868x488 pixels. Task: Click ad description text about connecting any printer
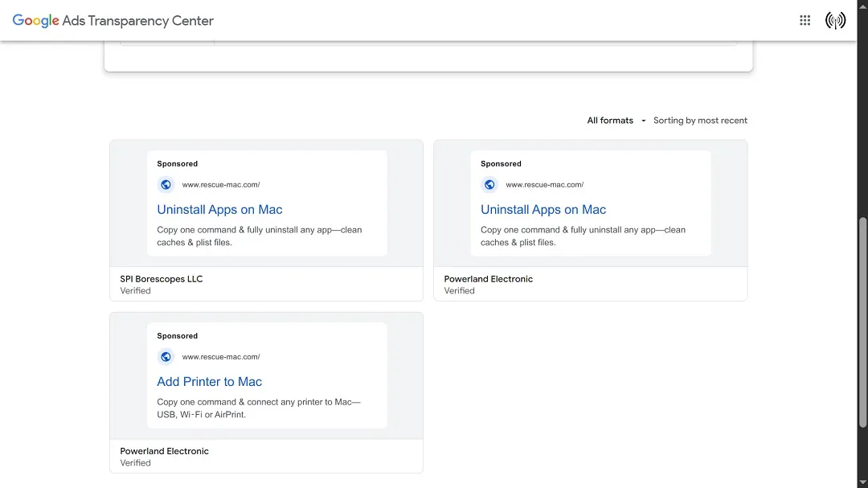pos(259,408)
